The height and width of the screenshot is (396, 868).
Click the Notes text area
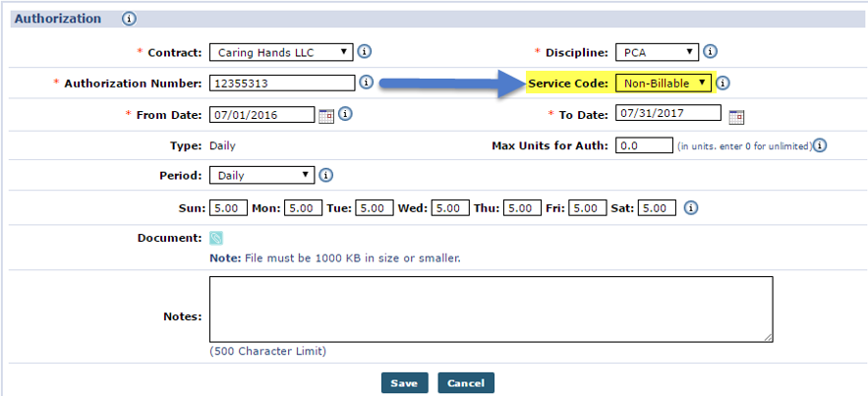tap(492, 310)
